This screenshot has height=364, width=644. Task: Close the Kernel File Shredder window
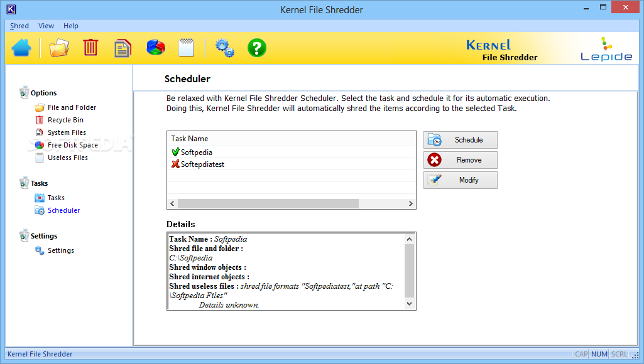626,8
